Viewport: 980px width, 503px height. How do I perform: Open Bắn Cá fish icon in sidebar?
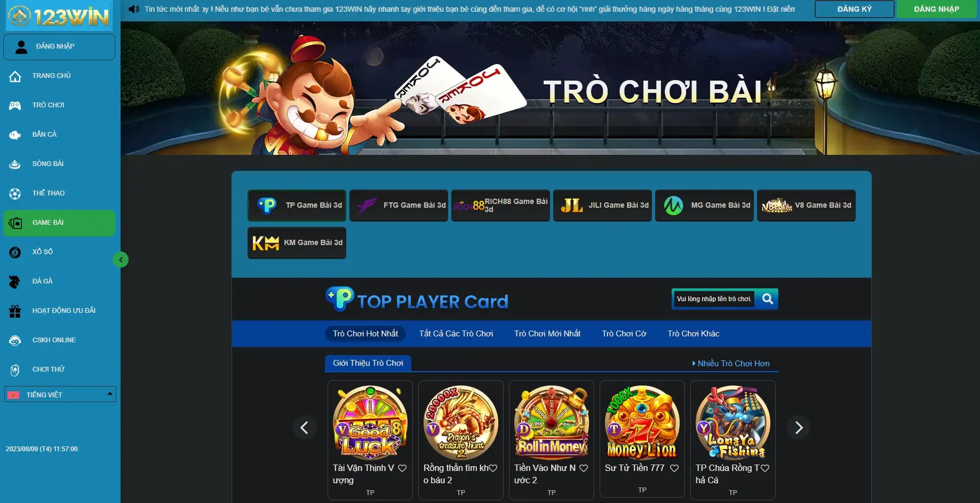(x=15, y=135)
